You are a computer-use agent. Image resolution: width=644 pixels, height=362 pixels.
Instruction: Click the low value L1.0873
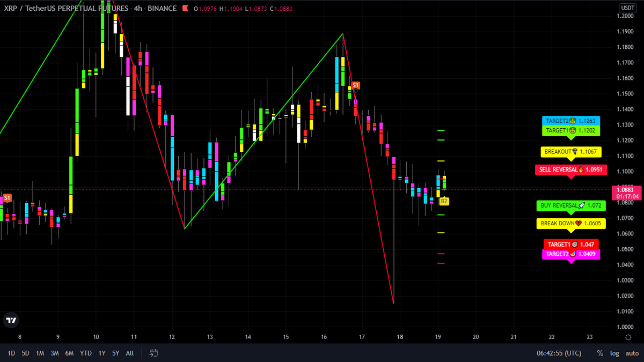pyautogui.click(x=255, y=9)
